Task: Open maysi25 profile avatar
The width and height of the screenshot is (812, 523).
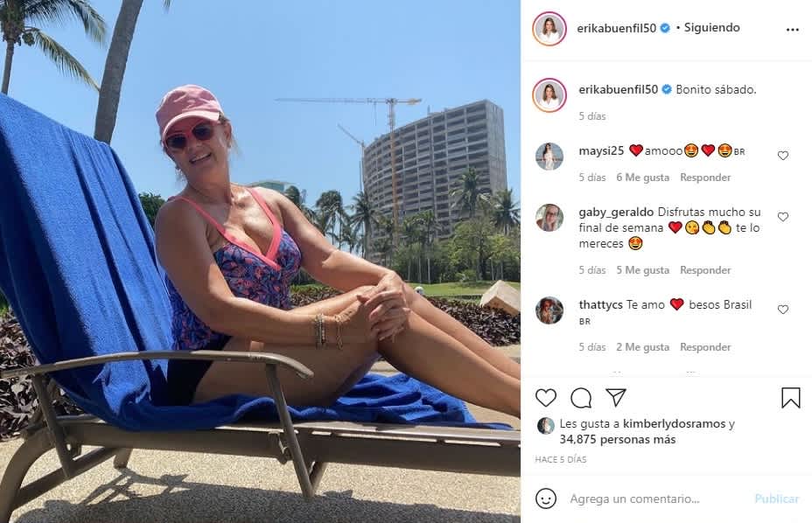Action: pos(549,156)
